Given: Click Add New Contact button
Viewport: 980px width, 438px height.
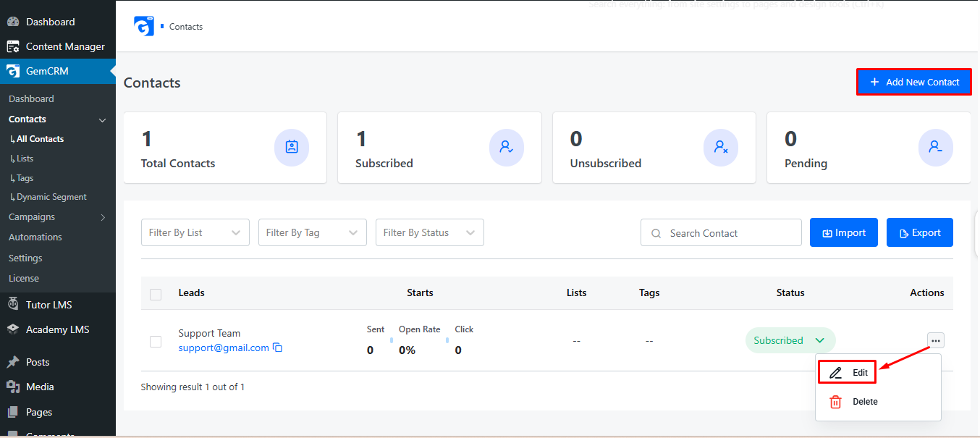Looking at the screenshot, I should point(914,82).
